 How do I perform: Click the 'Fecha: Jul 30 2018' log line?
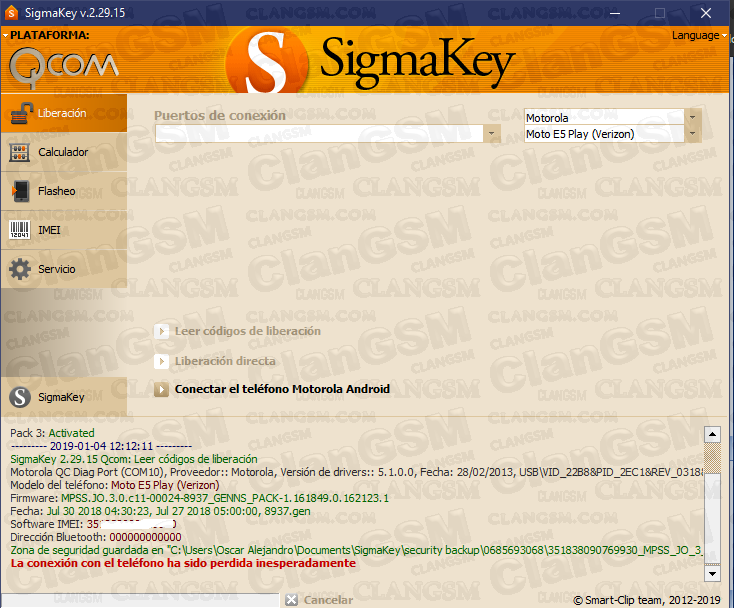click(160, 511)
